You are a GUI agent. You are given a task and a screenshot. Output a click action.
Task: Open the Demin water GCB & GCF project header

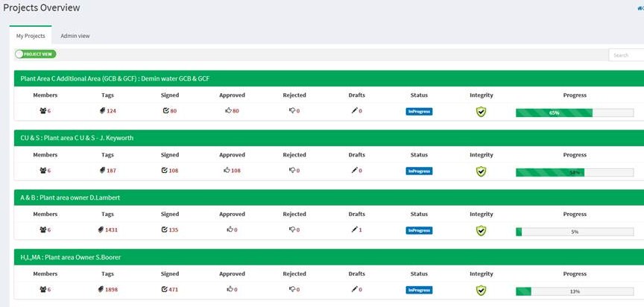(329, 78)
